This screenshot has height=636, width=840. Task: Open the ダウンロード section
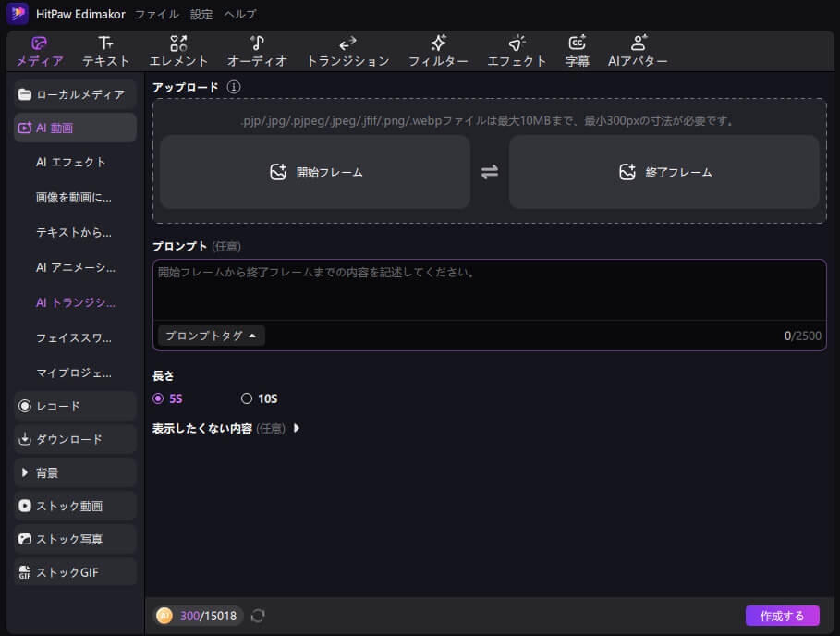click(x=75, y=439)
